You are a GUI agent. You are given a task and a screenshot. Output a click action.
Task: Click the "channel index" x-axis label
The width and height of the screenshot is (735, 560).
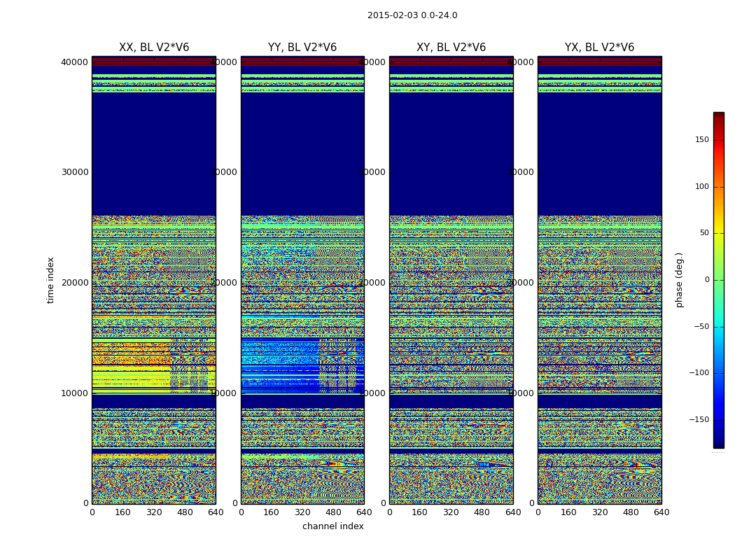pyautogui.click(x=332, y=526)
